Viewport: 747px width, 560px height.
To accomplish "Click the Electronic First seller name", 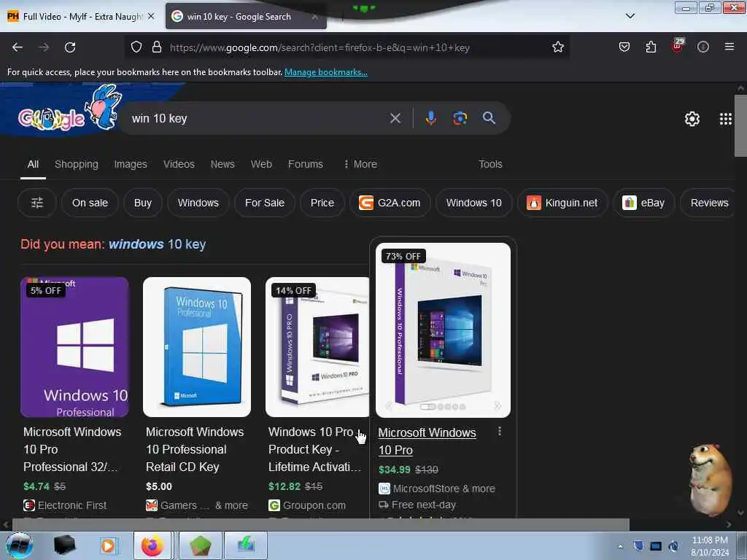I will point(72,505).
